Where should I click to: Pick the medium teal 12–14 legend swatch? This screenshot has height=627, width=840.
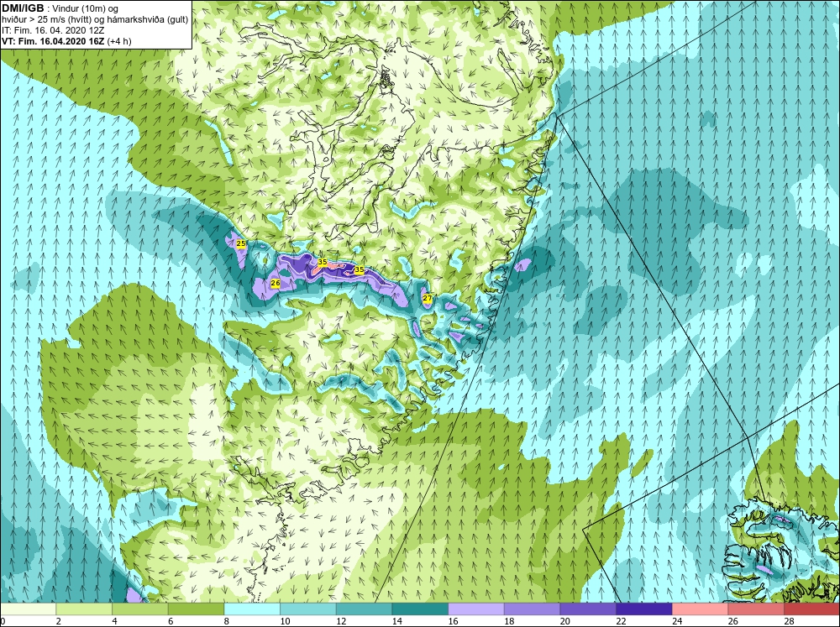tap(364, 609)
